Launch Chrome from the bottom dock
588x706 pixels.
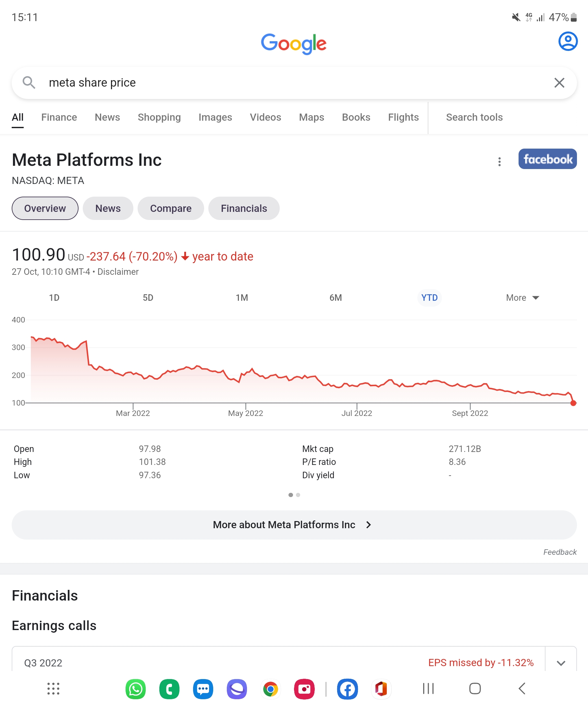(270, 689)
